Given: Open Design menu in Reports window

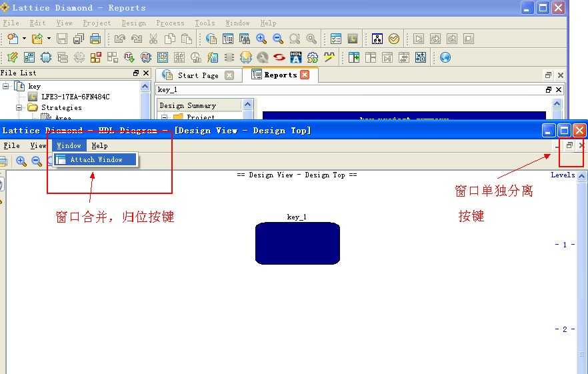Looking at the screenshot, I should coord(134,23).
